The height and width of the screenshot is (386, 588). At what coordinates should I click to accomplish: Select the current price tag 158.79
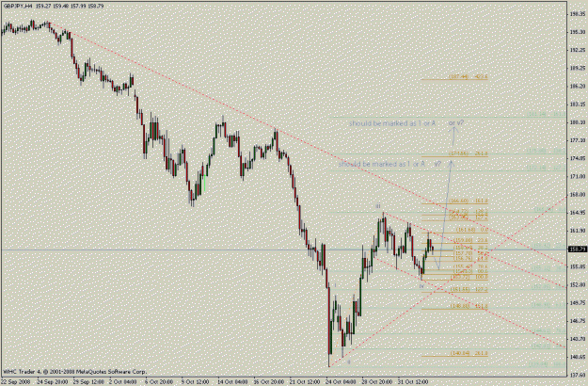click(x=578, y=249)
